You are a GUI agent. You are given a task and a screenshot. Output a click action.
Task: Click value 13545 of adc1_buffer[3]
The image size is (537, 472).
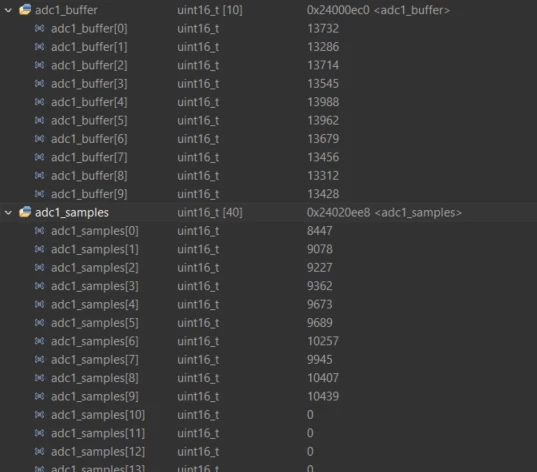tap(323, 84)
